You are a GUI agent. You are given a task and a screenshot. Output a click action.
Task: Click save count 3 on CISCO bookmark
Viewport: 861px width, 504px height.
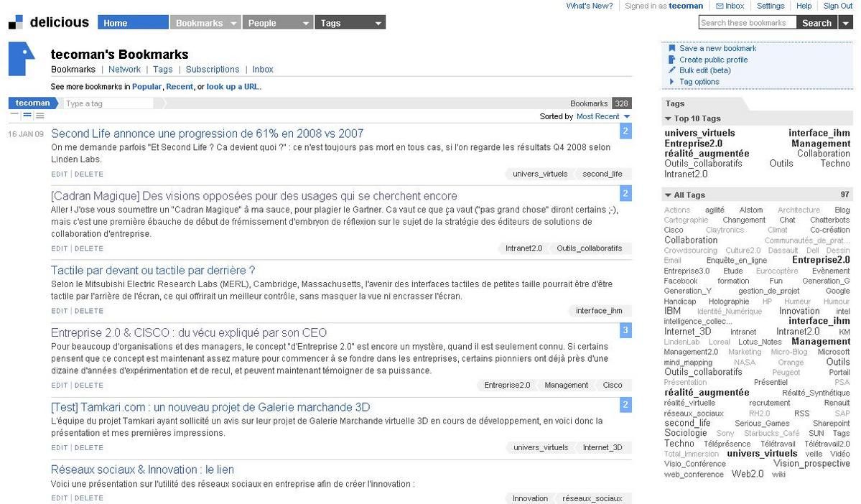click(x=625, y=330)
